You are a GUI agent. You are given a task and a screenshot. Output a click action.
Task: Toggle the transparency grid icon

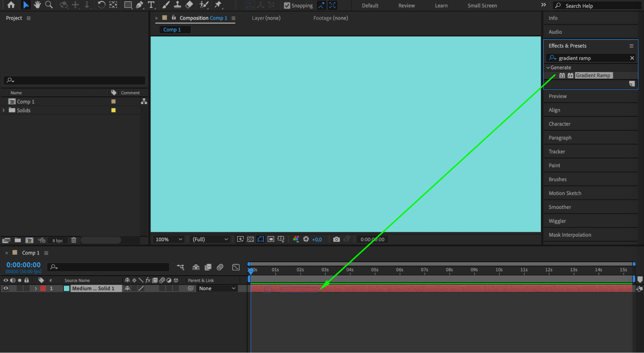pos(250,239)
